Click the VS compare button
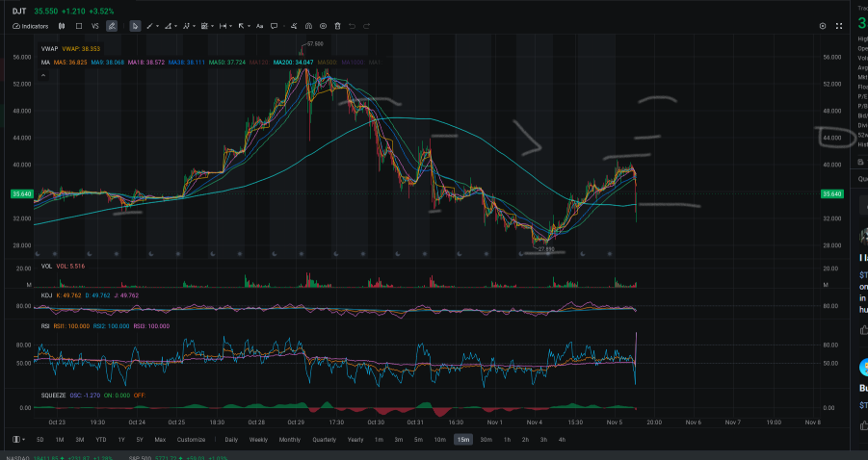This screenshot has width=868, height=460. click(94, 26)
